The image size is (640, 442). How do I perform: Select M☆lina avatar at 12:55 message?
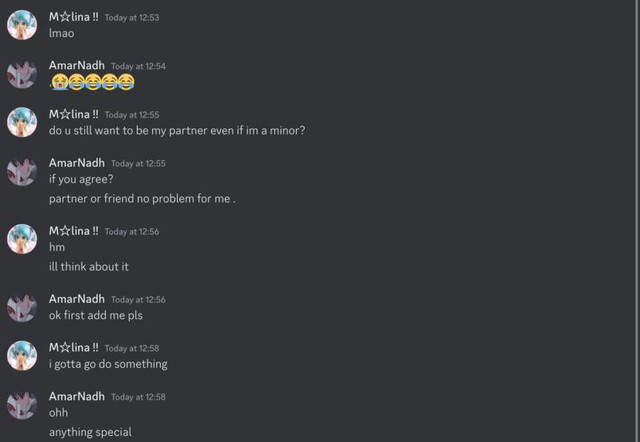point(22,122)
